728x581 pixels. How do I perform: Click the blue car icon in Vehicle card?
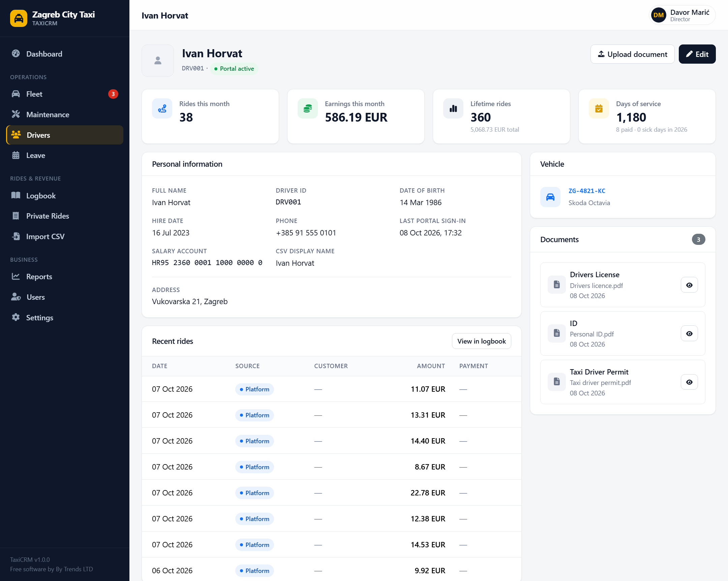(x=550, y=197)
